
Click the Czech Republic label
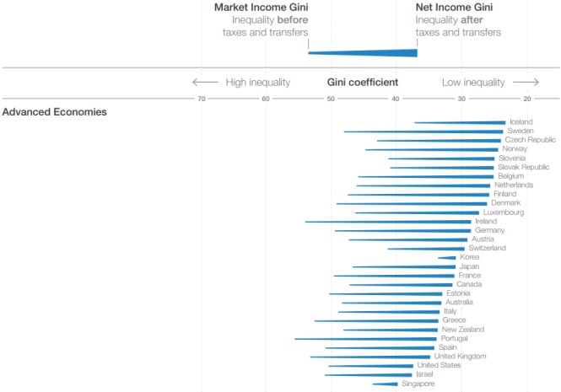click(531, 140)
